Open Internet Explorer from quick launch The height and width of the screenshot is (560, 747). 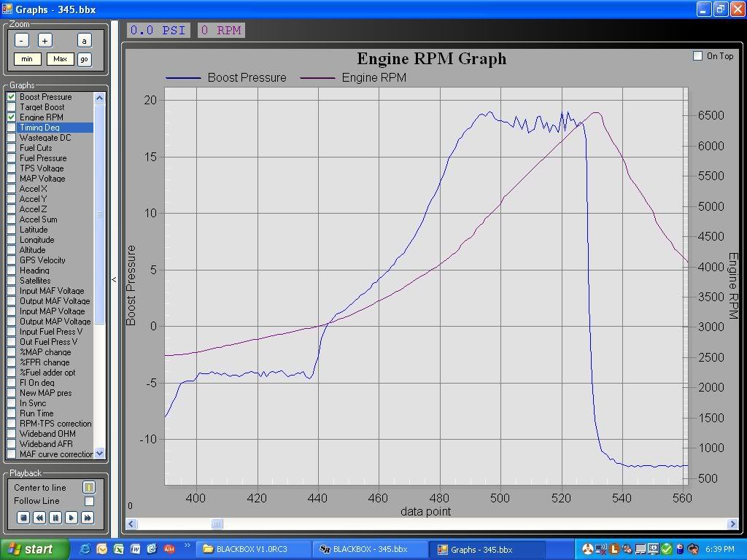point(85,549)
